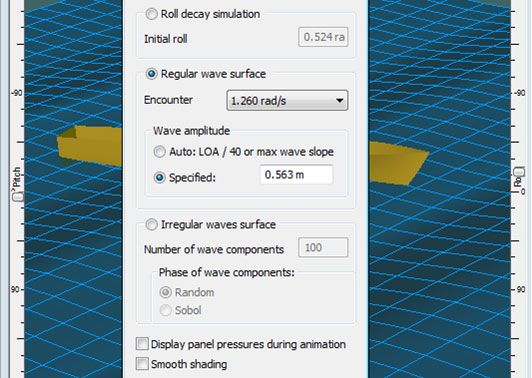
Task: Click the Specified amplitude 0.563 m field
Action: 296,175
